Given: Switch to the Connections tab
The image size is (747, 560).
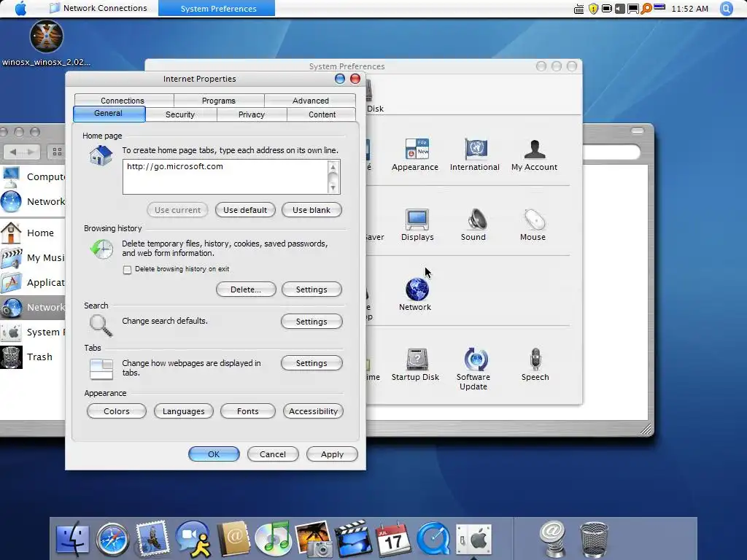Looking at the screenshot, I should point(123,101).
